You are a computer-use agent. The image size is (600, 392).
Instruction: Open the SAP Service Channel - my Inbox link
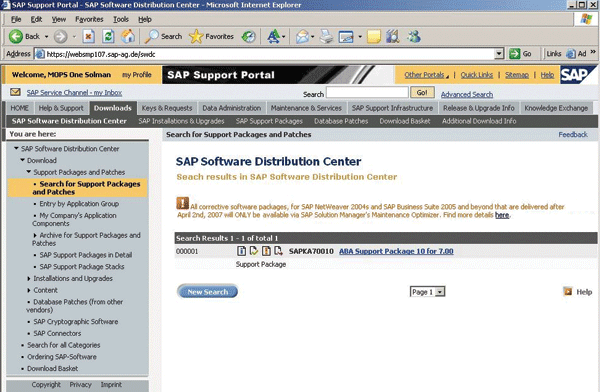pyautogui.click(x=74, y=92)
